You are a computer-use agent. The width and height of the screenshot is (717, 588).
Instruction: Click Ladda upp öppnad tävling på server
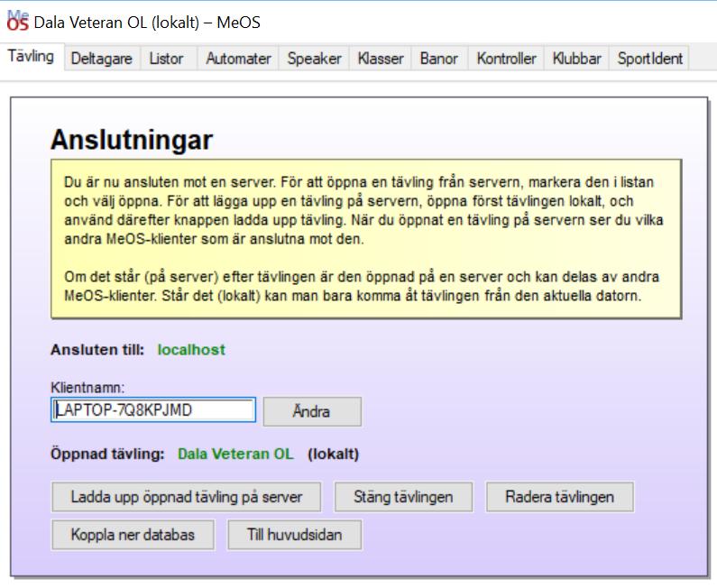[x=186, y=497]
